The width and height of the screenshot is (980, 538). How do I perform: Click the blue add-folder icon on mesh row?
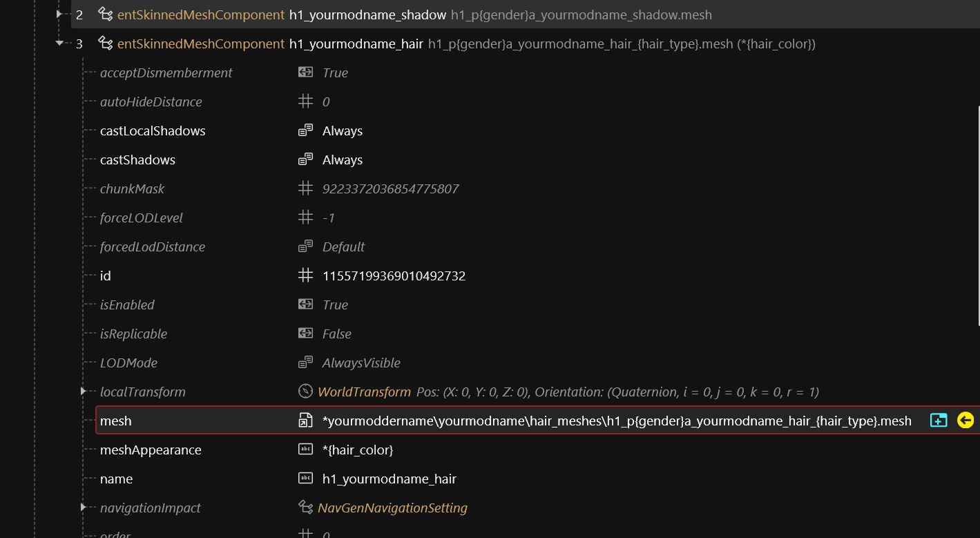[939, 421]
